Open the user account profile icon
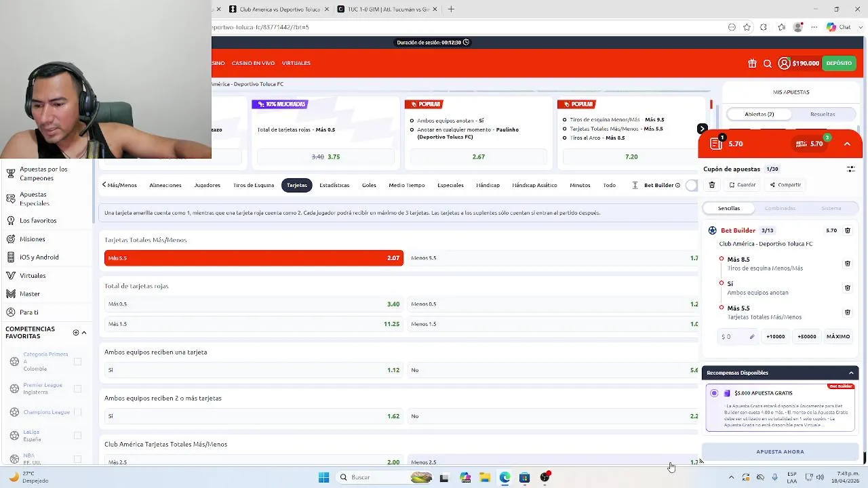This screenshot has height=488, width=868. coord(784,63)
